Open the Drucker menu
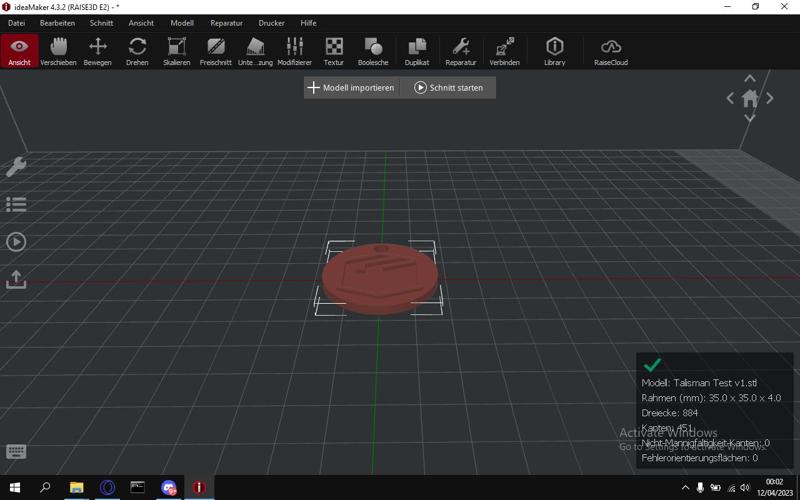The image size is (800, 500). click(271, 23)
